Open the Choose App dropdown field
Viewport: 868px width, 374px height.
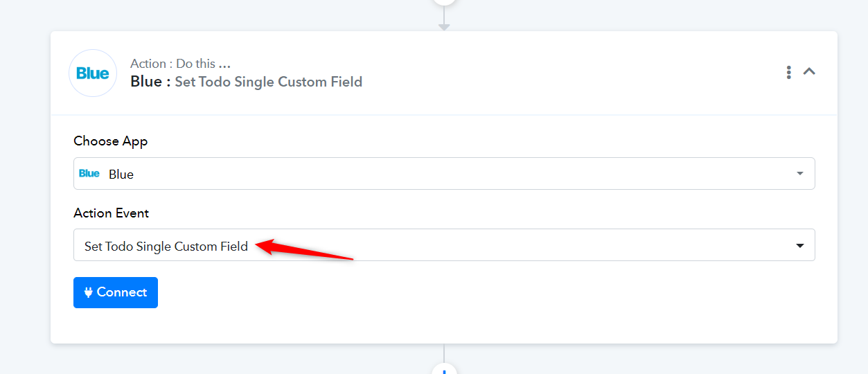444,173
